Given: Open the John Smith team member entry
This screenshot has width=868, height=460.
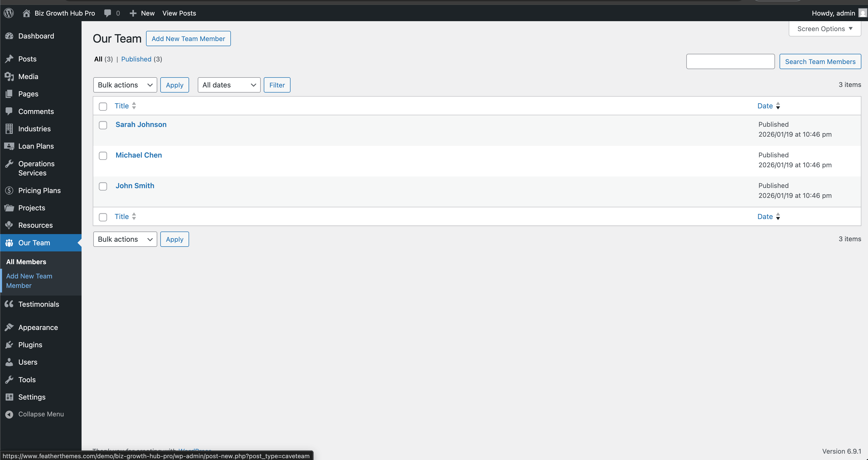Looking at the screenshot, I should [x=135, y=185].
